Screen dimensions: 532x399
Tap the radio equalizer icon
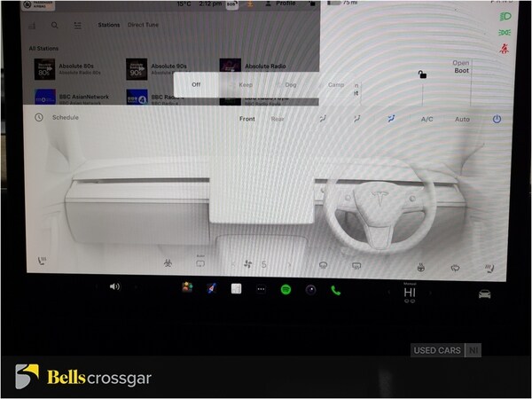32,26
